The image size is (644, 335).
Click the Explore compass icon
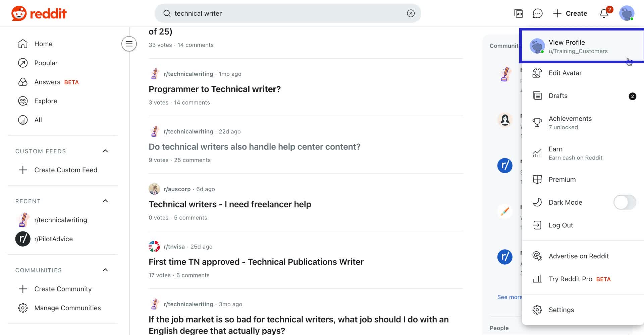point(22,101)
